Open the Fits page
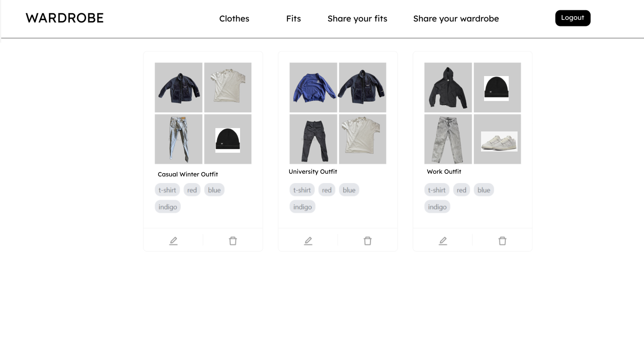This screenshot has height=359, width=644. [x=293, y=19]
